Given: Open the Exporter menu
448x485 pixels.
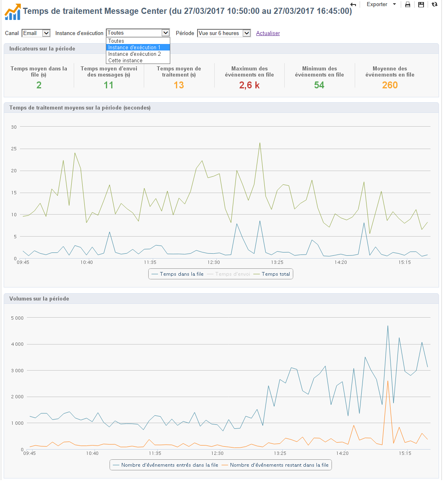Looking at the screenshot, I should [377, 4].
